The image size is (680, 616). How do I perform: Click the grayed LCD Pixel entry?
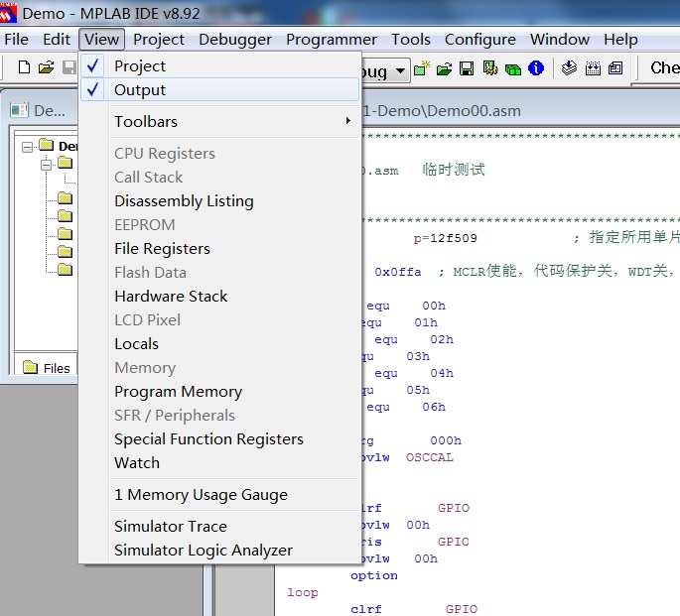(220, 320)
